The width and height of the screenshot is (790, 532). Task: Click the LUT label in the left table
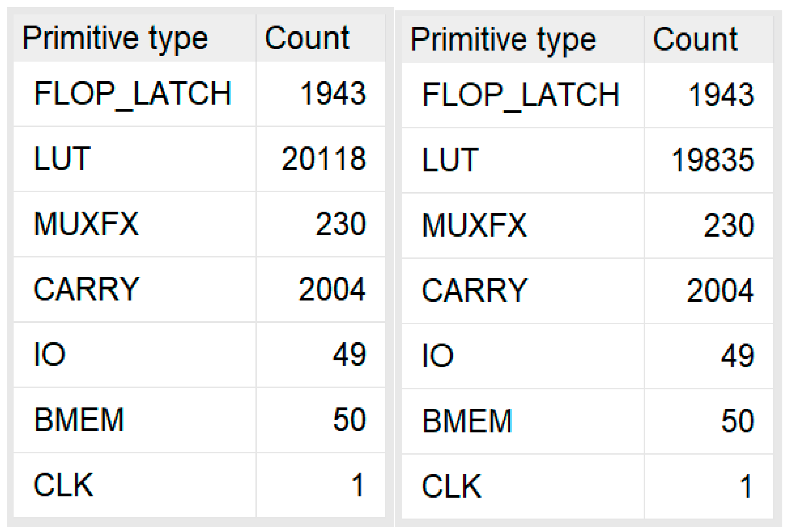point(62,158)
